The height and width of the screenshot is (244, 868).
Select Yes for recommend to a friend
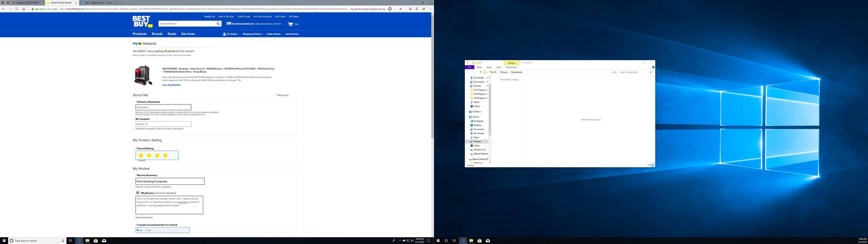coord(137,230)
